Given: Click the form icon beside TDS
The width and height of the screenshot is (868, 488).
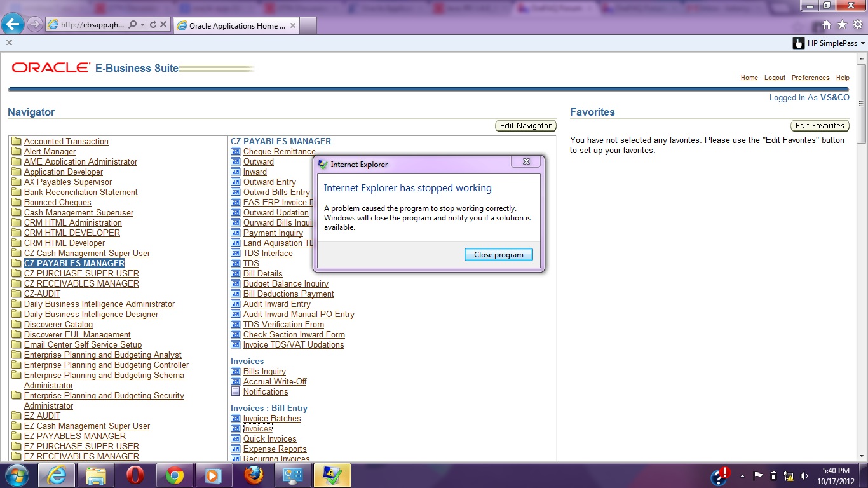Looking at the screenshot, I should (x=236, y=264).
